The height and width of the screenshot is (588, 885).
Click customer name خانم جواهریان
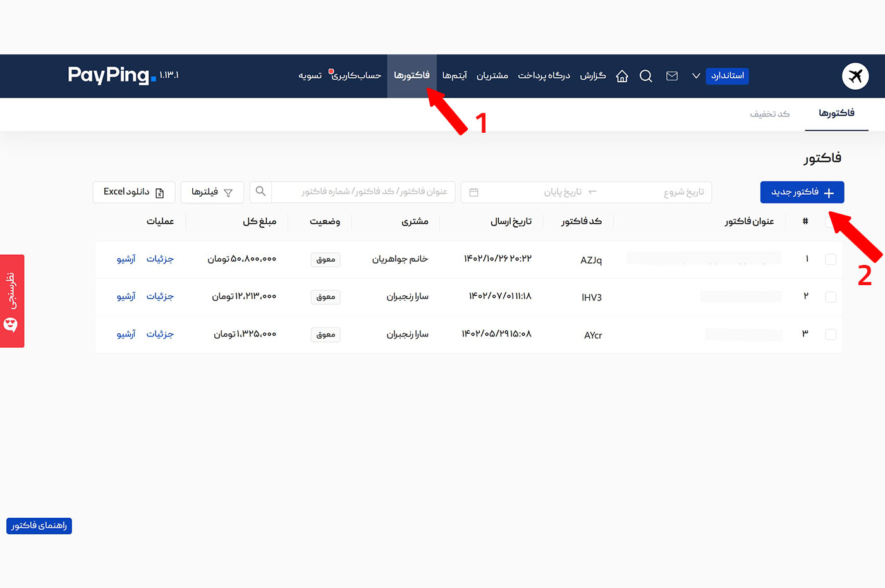400,259
